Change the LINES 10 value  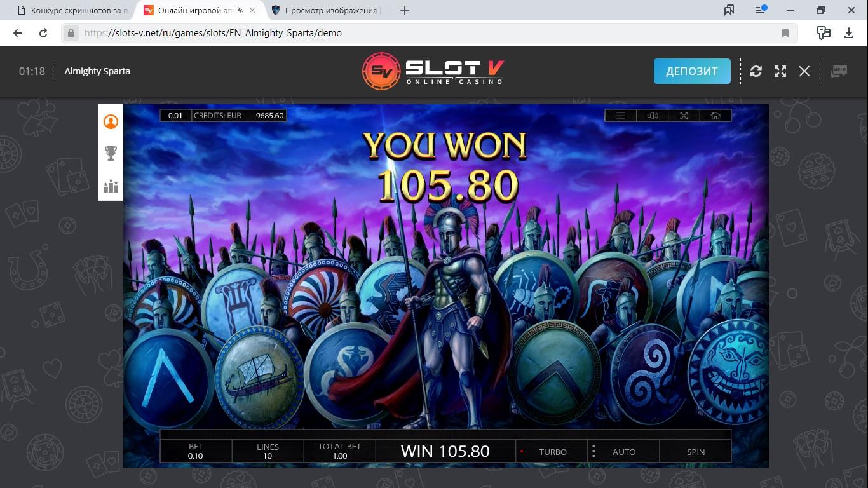click(x=268, y=451)
